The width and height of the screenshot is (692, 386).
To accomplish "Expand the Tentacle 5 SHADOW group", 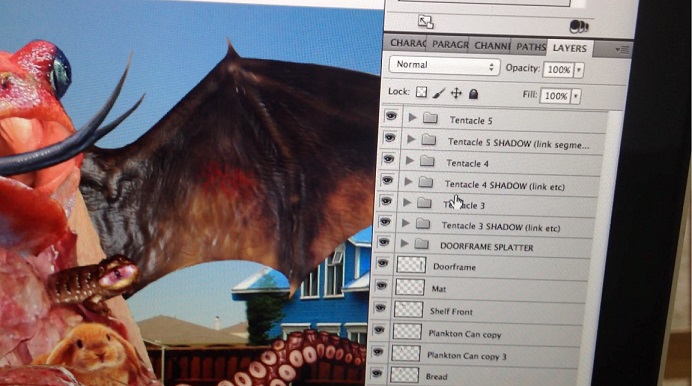I will tap(411, 139).
